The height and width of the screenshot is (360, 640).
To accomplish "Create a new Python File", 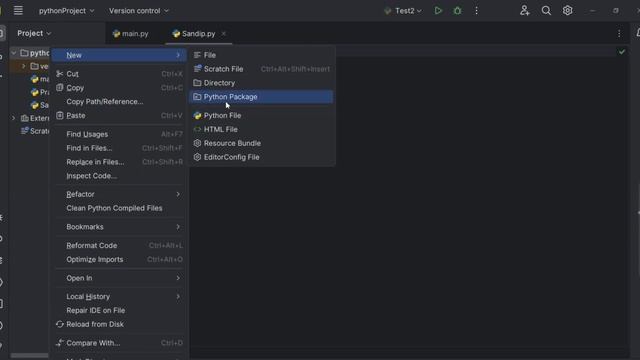I will pos(262,116).
